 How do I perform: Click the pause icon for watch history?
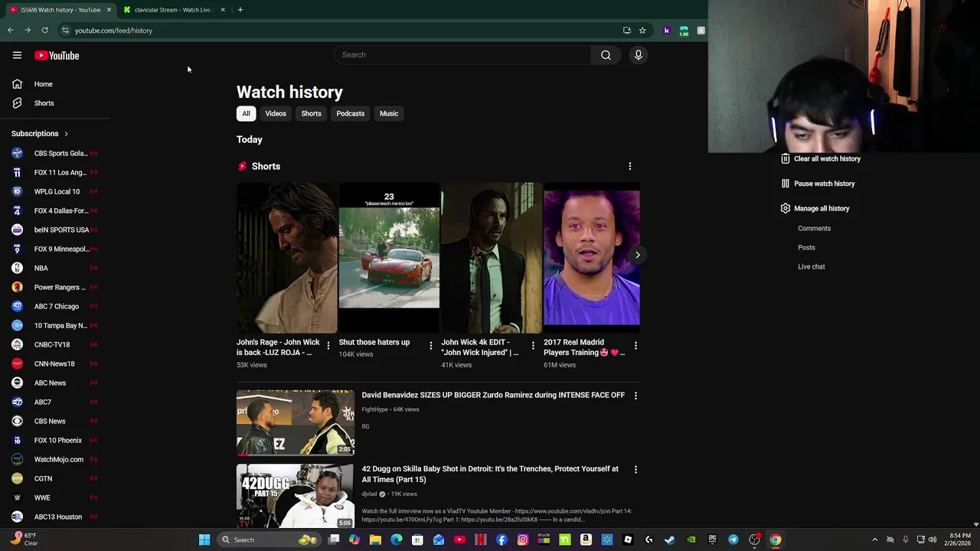tap(785, 184)
